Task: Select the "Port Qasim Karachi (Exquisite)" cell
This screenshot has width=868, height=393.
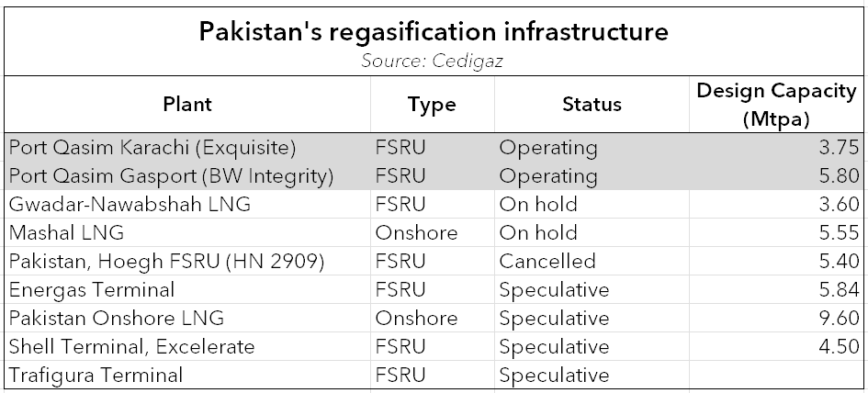Action: 152,148
